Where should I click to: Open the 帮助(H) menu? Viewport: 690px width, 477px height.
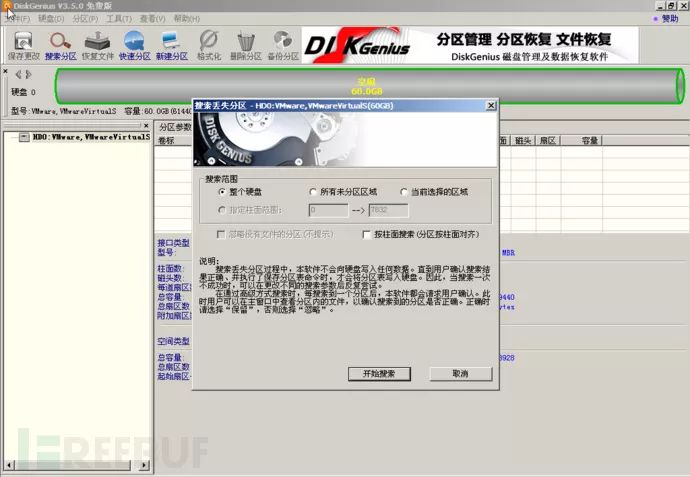click(x=187, y=18)
